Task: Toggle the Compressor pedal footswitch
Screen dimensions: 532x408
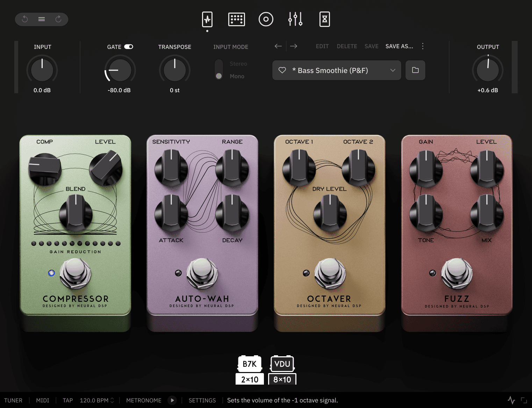Action: click(x=76, y=274)
